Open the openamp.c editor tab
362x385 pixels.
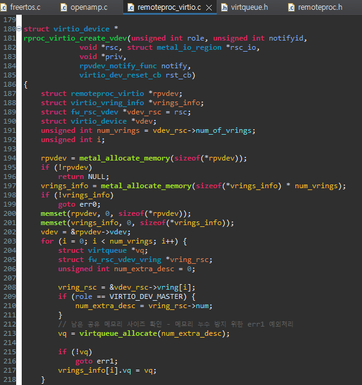84,7
